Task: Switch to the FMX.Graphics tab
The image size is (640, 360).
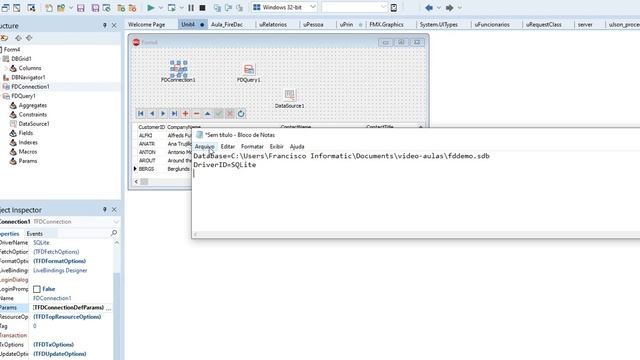Action: (386, 24)
